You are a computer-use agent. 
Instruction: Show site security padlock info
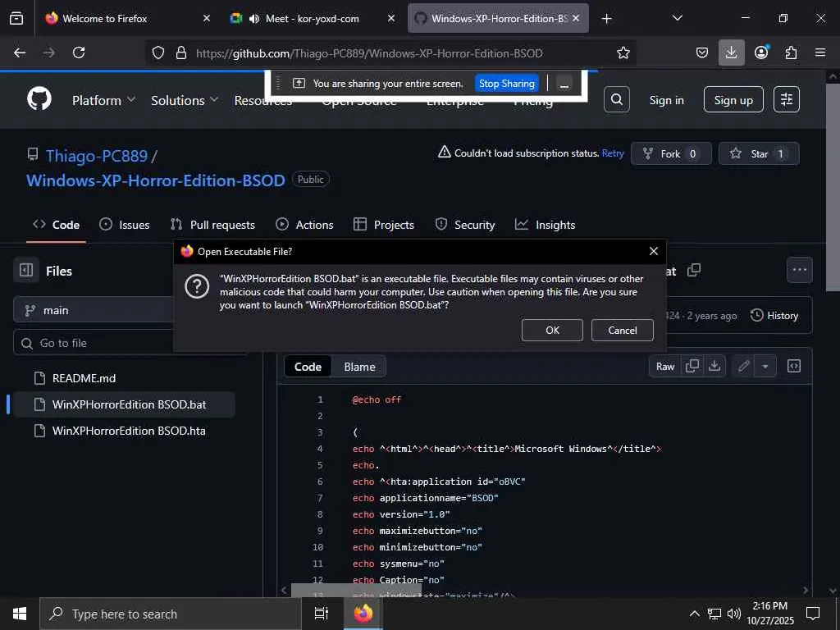(181, 52)
